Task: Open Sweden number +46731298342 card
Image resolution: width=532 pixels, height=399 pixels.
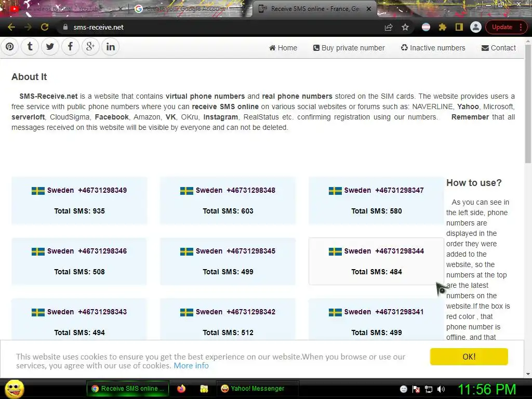Action: [228, 320]
